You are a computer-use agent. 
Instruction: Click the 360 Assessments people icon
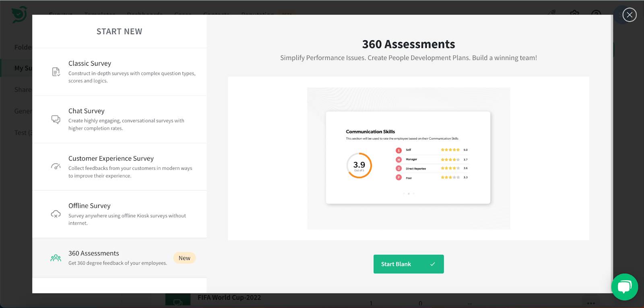click(56, 258)
